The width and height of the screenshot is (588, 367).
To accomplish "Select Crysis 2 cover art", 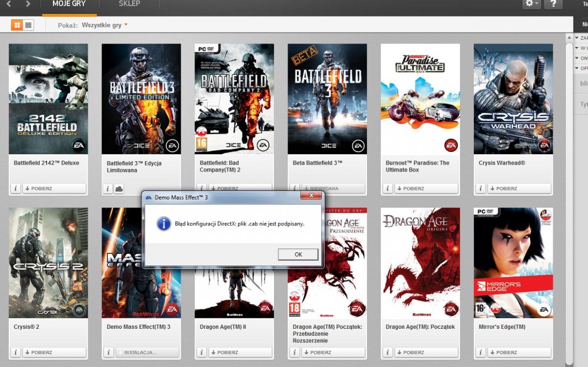I will click(49, 263).
